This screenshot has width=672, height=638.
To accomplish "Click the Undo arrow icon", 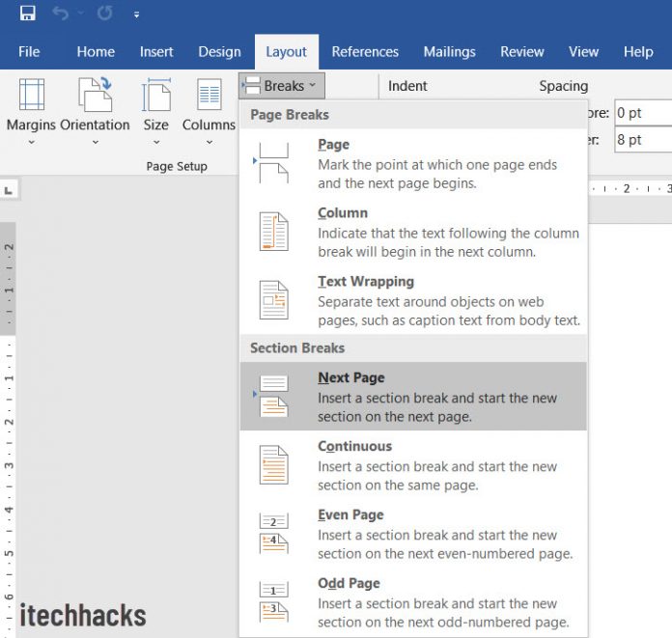I will coord(62,14).
